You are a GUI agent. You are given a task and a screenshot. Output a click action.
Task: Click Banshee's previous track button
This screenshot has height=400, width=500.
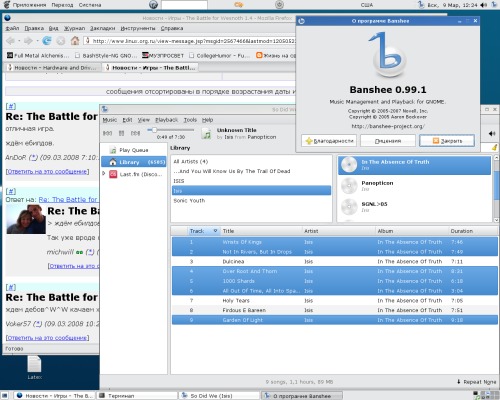click(107, 133)
